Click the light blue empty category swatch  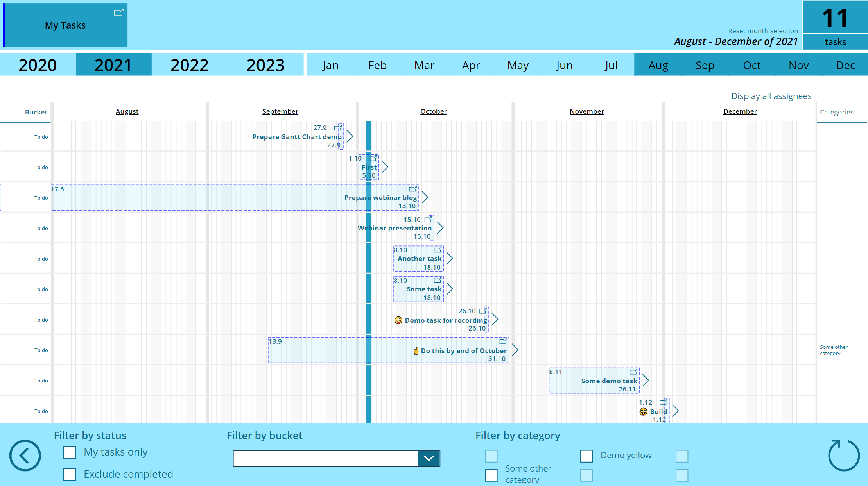tap(491, 456)
